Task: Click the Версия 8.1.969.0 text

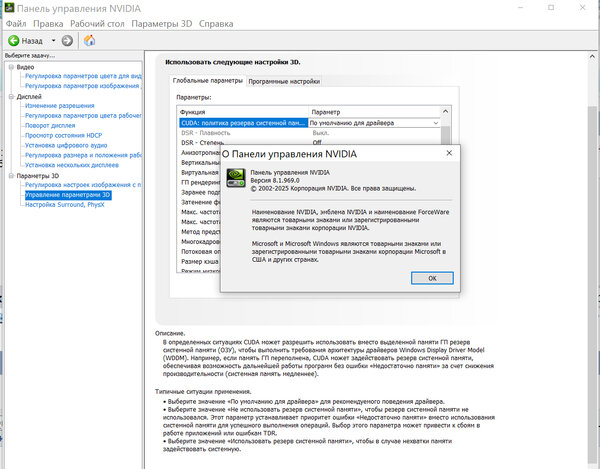Action: click(x=275, y=181)
